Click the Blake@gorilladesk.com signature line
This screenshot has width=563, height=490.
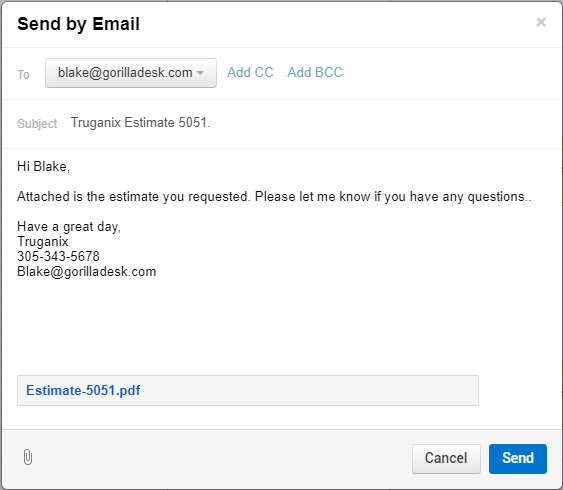click(87, 271)
